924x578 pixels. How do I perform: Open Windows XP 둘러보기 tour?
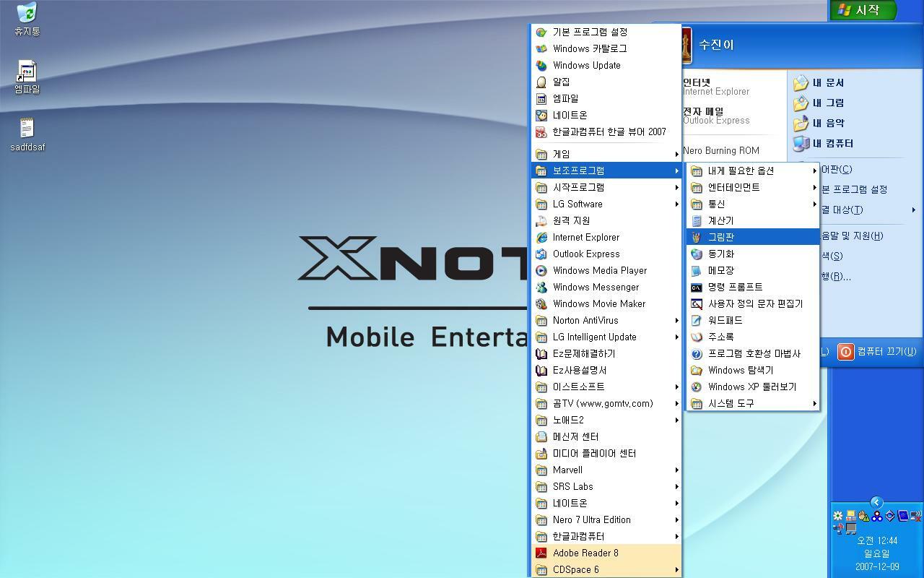(753, 387)
